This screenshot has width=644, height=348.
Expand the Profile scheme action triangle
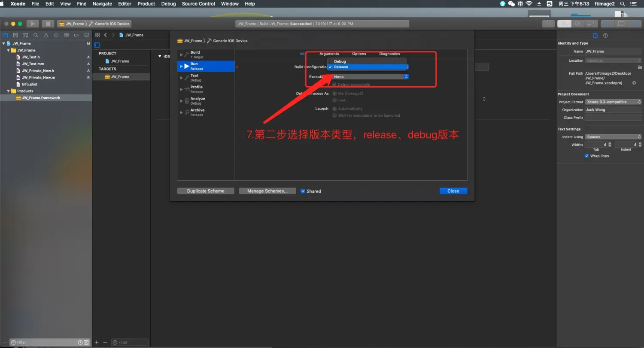(181, 89)
